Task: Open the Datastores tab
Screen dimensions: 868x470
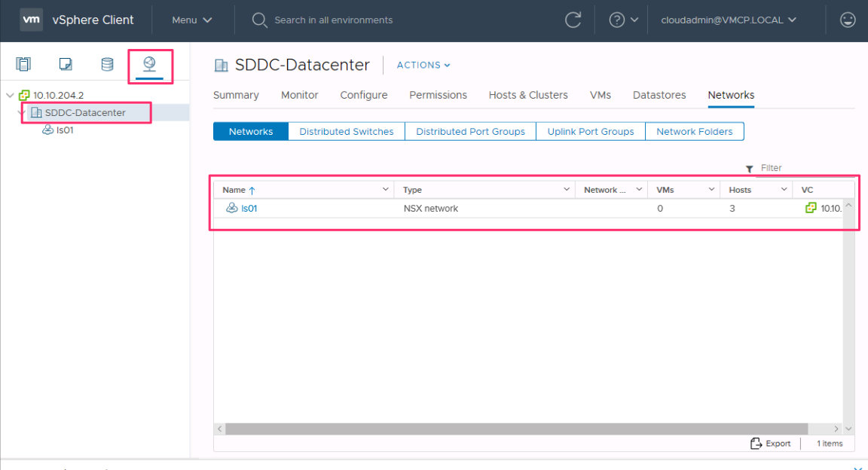Action: 659,95
